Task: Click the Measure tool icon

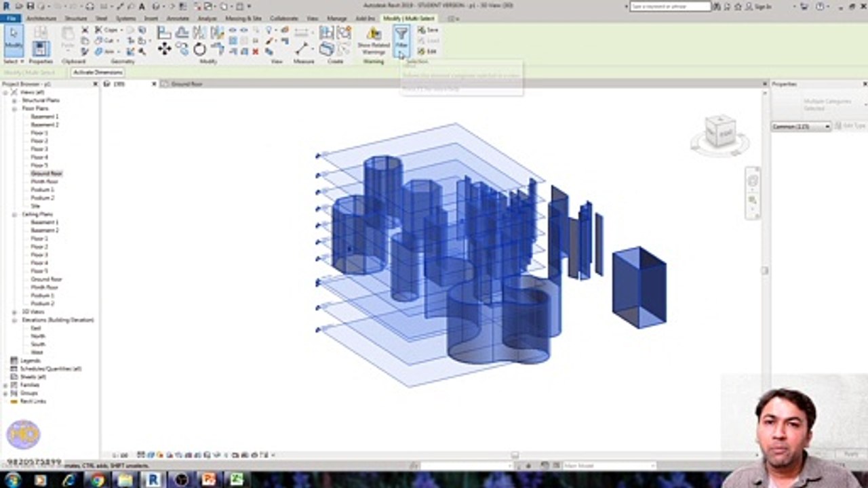Action: pos(302,49)
